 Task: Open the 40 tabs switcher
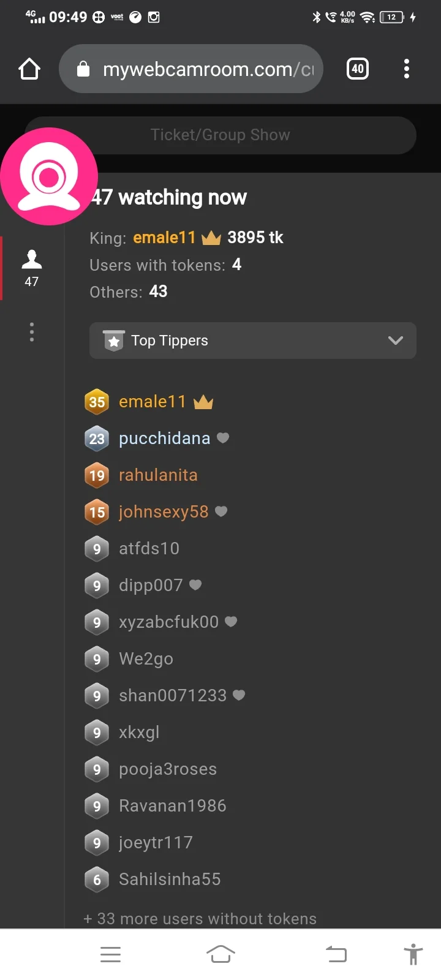click(x=358, y=69)
